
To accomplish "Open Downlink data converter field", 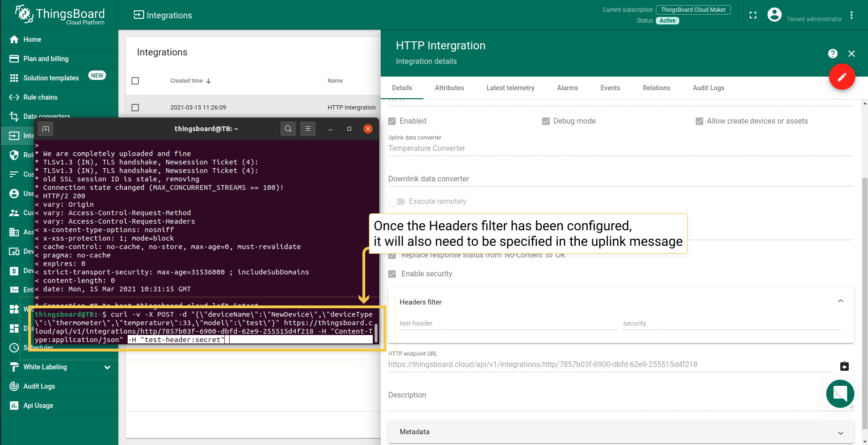I will coord(621,179).
